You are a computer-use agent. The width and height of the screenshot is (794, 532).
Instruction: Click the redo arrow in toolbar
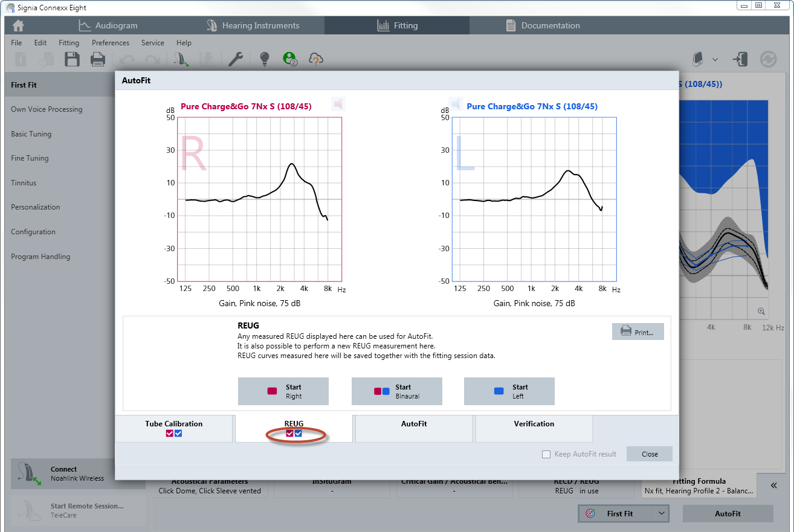coord(153,59)
